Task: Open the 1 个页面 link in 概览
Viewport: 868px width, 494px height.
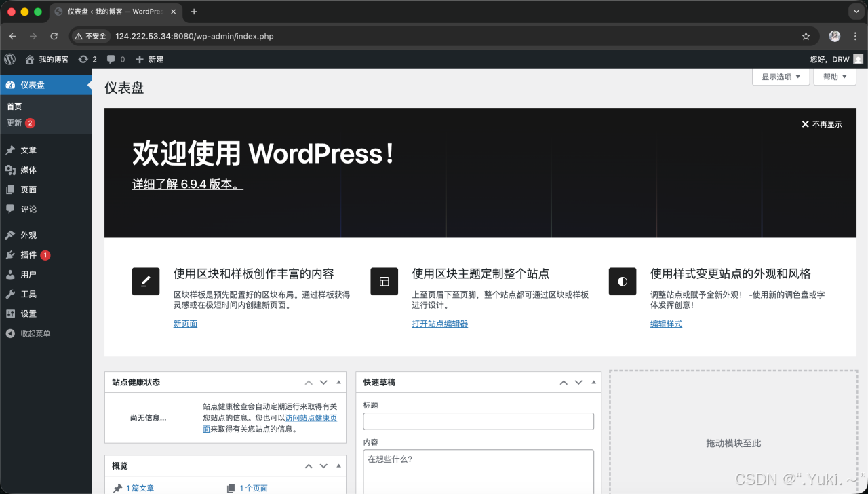Action: [254, 488]
